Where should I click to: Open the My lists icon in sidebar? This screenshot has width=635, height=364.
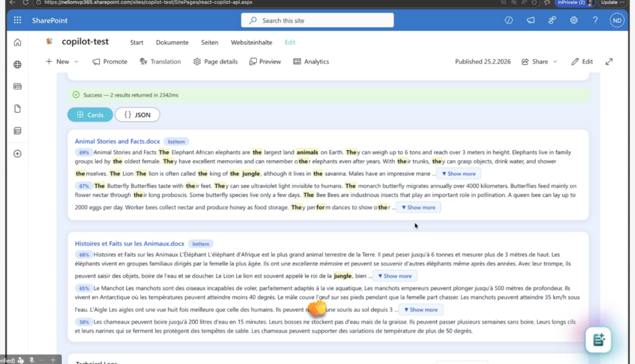[x=17, y=131]
